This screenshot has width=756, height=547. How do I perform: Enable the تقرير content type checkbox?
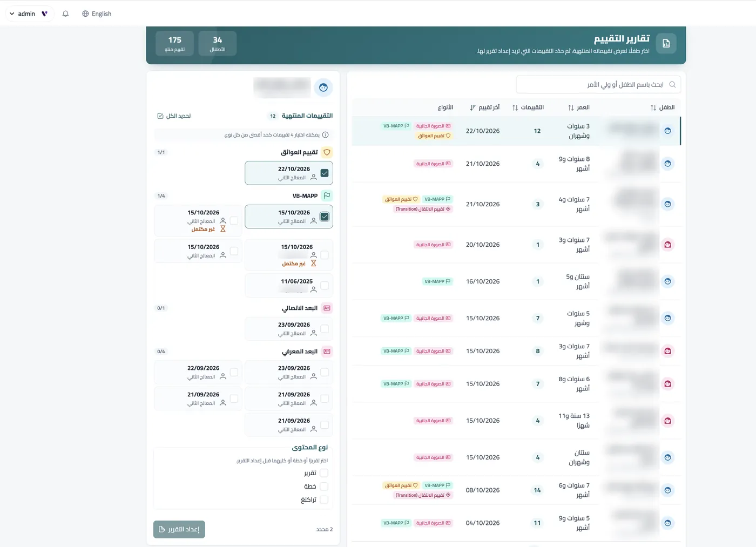click(x=324, y=473)
